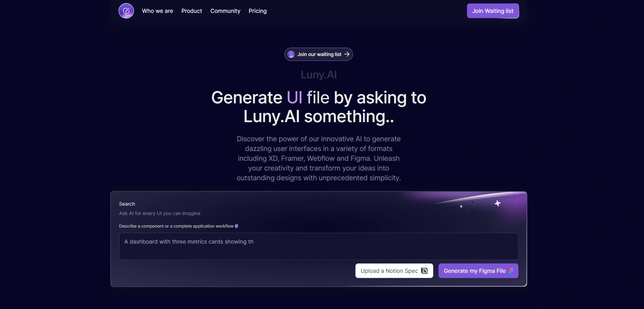The height and width of the screenshot is (309, 644).
Task: Click the 'Generate UI file by asking' headline
Action: click(318, 107)
